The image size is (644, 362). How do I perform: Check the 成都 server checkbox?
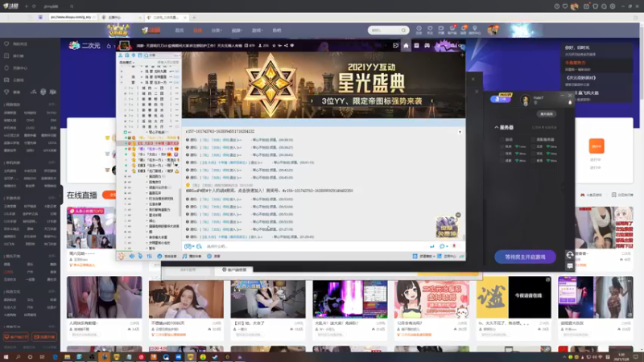(x=502, y=160)
